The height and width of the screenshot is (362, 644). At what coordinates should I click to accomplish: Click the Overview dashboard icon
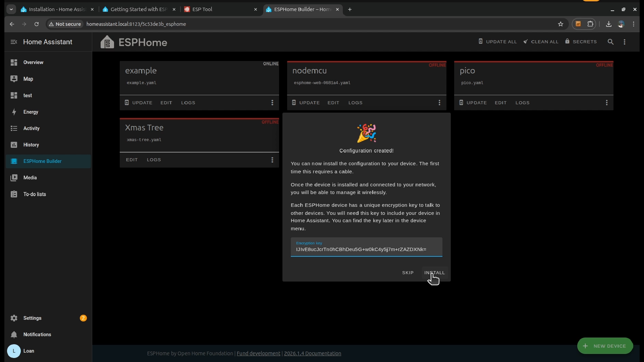tap(14, 62)
